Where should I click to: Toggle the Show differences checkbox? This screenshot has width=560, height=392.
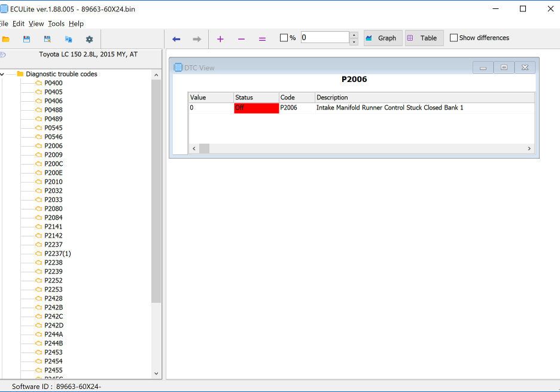tap(454, 38)
